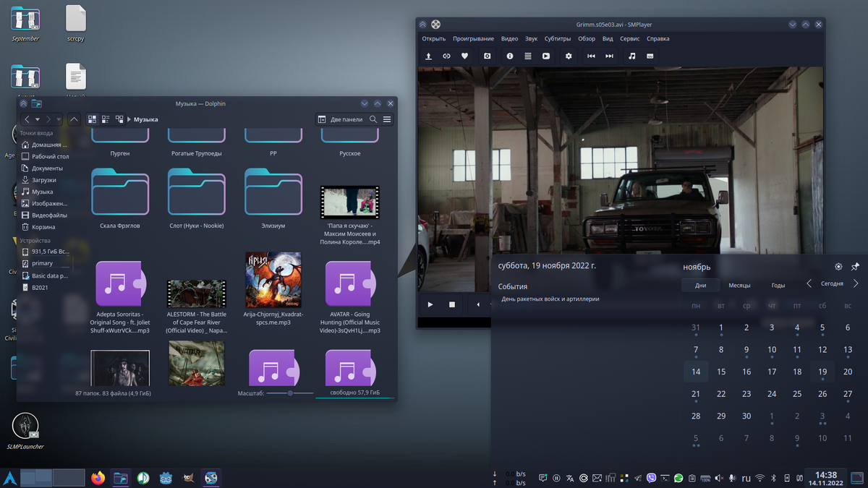The image size is (868, 488).
Task: Toggle muted volume icon in system tray
Action: [719, 478]
